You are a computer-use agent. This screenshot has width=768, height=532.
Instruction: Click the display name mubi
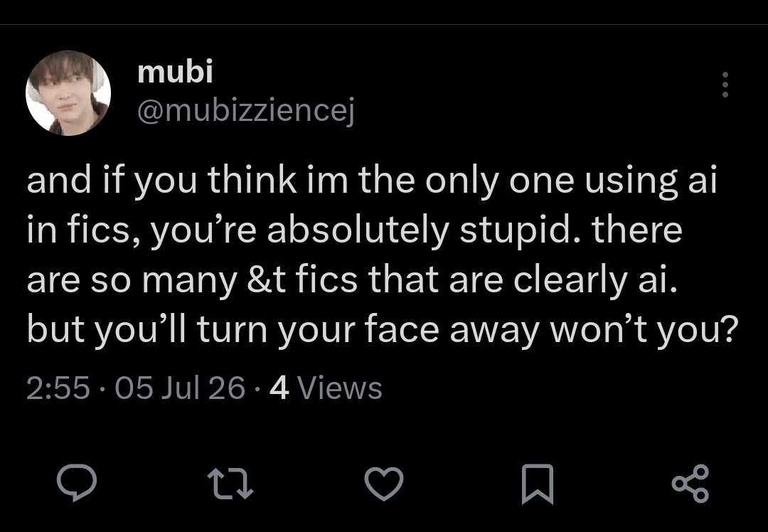click(x=176, y=72)
